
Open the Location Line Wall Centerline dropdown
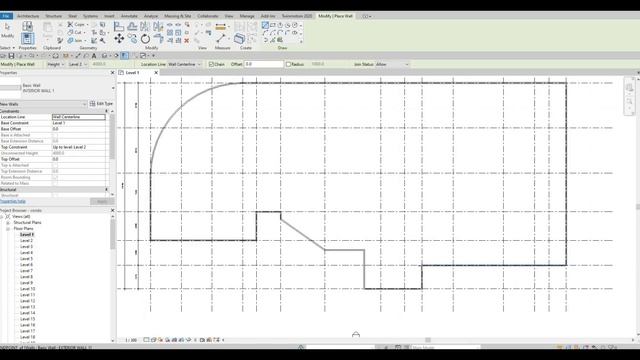pyautogui.click(x=185, y=64)
